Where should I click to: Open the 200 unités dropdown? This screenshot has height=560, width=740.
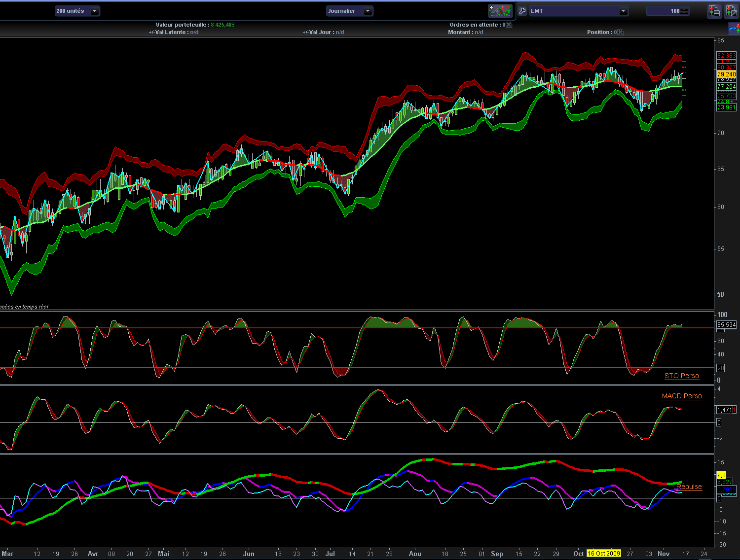tap(77, 11)
